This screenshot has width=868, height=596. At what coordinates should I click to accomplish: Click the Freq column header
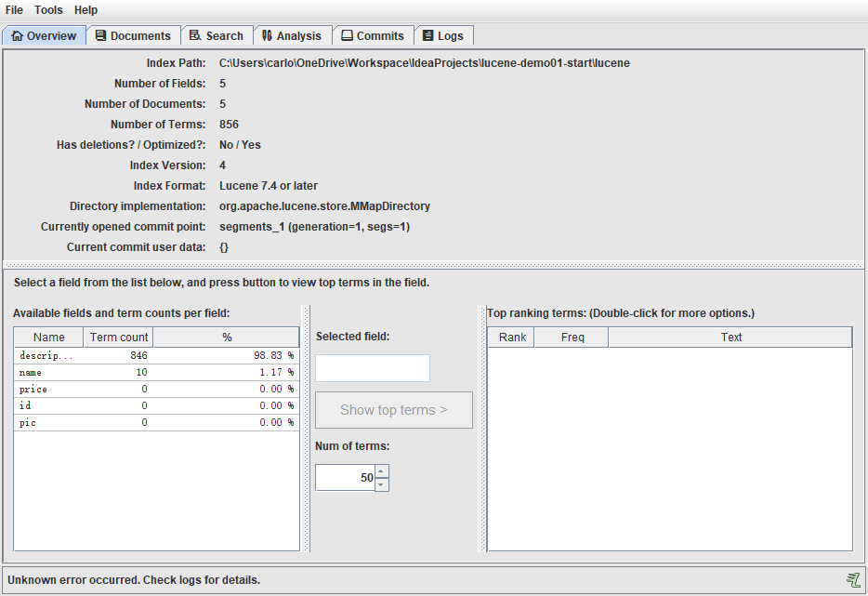click(x=572, y=338)
